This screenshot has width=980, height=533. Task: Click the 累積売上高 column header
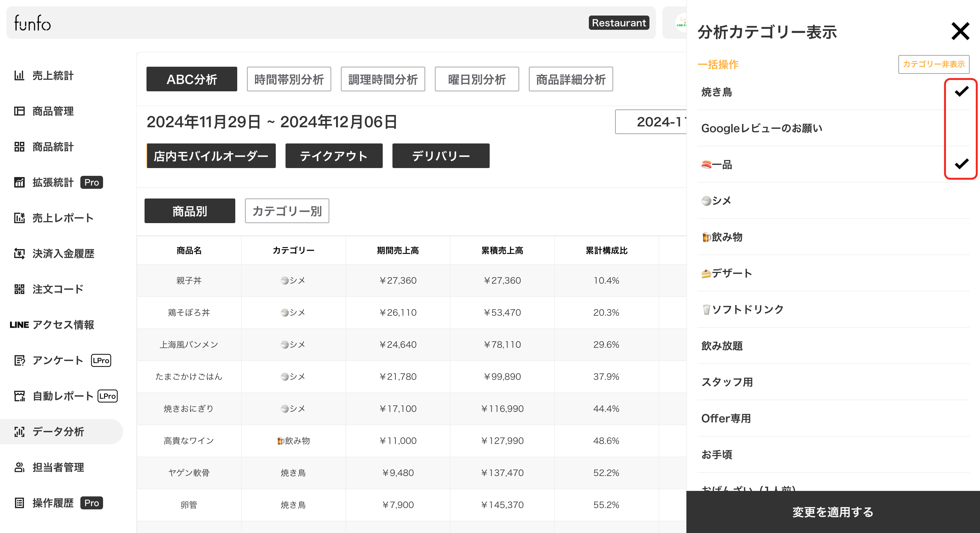502,250
